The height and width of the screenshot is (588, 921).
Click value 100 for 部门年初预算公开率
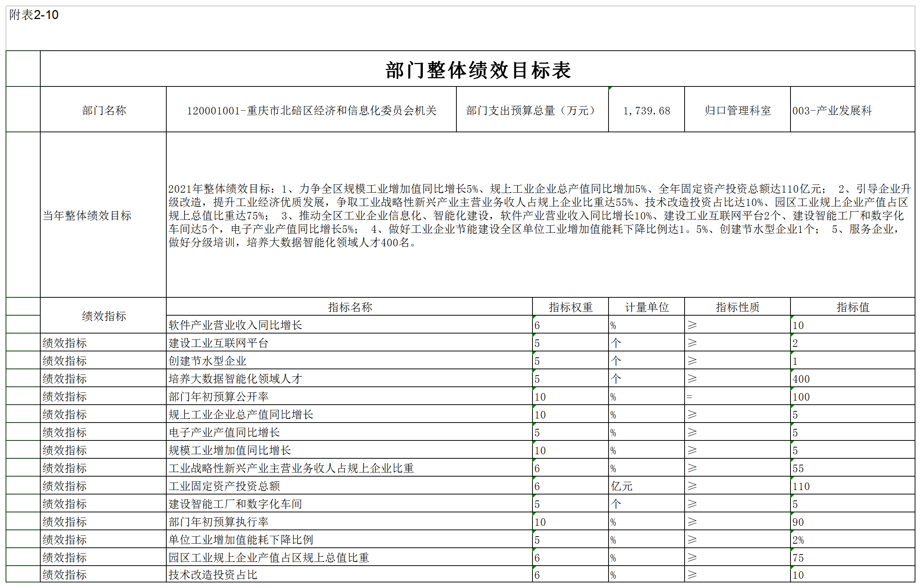[x=852, y=396]
